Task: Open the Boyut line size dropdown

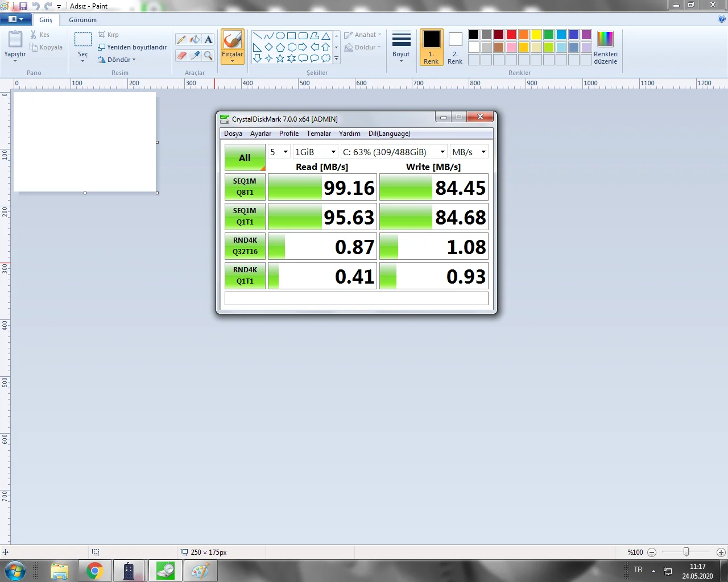Action: [x=401, y=47]
